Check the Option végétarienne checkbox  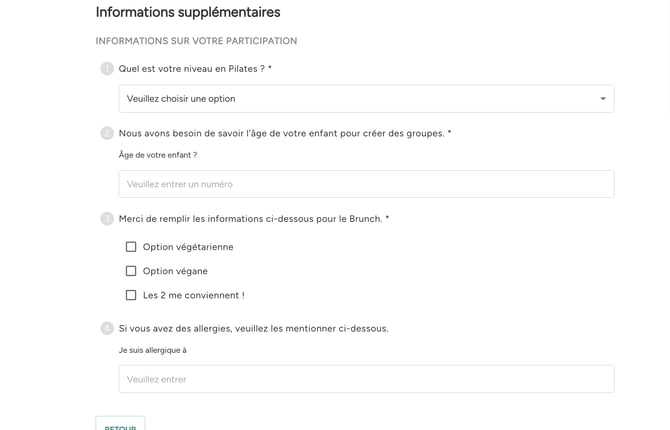click(131, 247)
